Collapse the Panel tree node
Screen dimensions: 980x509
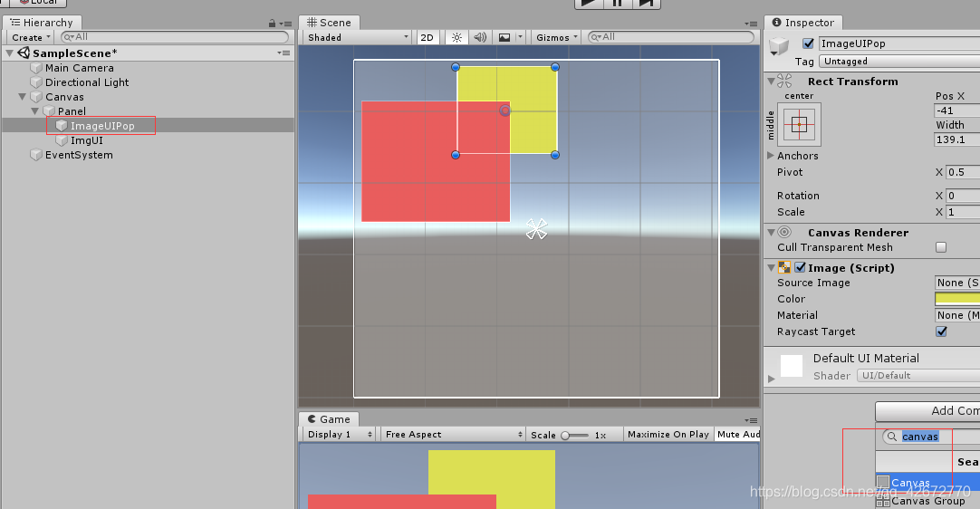tap(35, 111)
